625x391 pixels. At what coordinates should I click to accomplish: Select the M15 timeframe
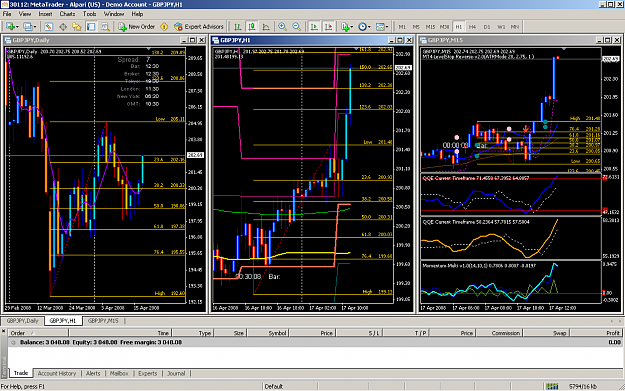430,27
